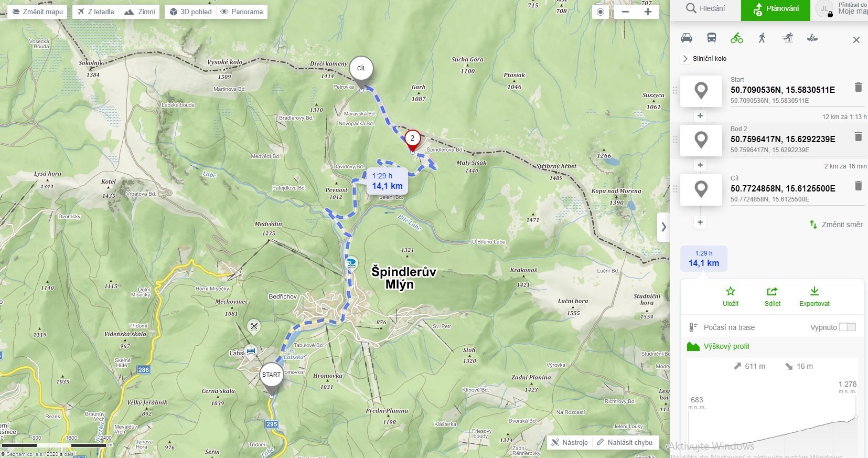The width and height of the screenshot is (868, 458).
Task: Click the locate my position icon
Action: pos(601,12)
